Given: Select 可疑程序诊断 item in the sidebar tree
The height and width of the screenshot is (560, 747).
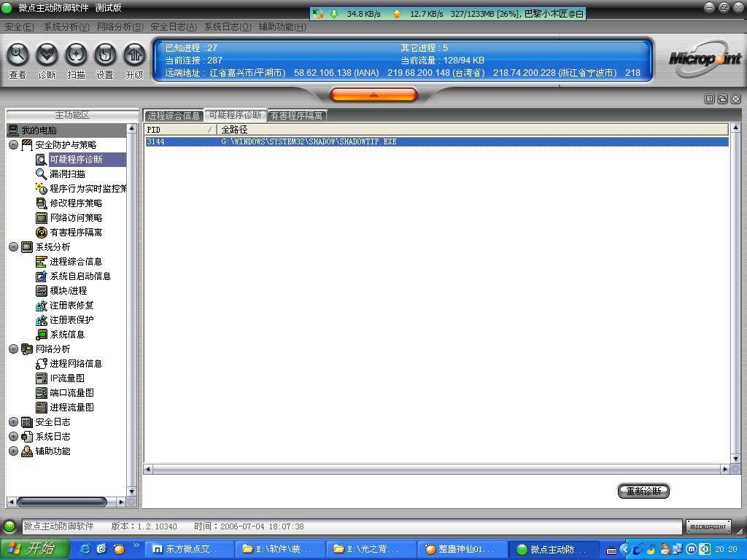Looking at the screenshot, I should coord(76,160).
